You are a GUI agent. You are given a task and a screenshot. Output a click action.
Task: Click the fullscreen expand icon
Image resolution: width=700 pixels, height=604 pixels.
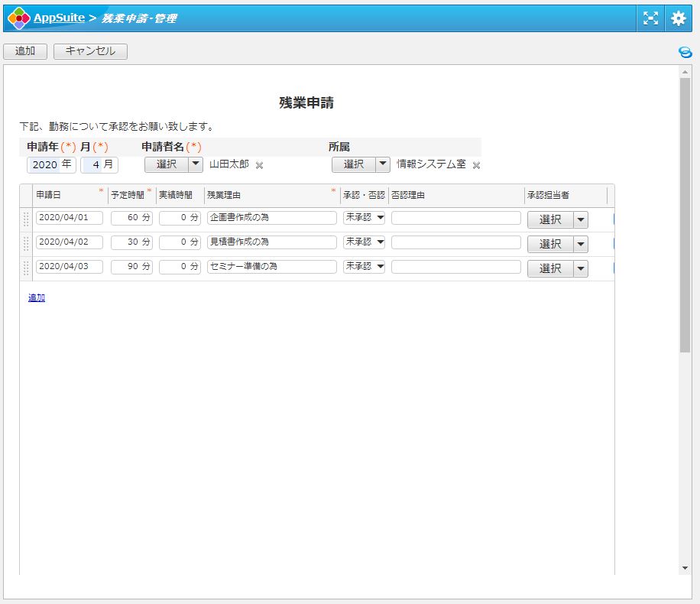click(650, 18)
